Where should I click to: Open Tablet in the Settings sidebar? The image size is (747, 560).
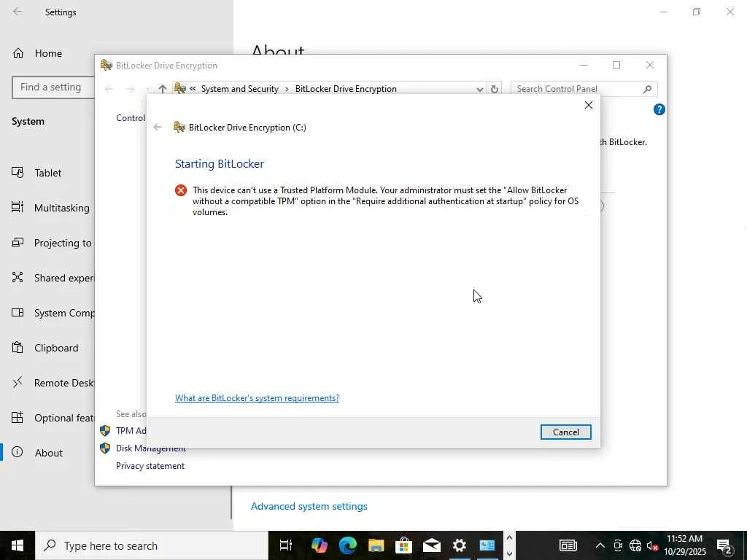[x=47, y=173]
